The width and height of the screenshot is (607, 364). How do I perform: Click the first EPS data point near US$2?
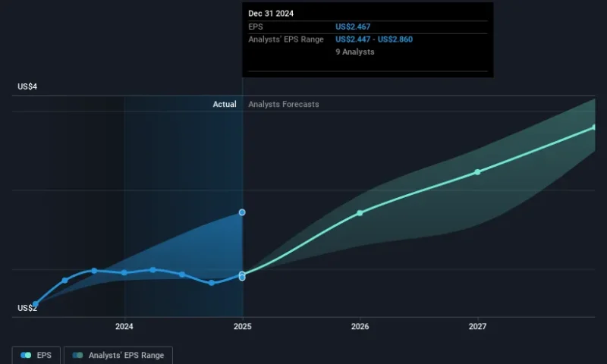[35, 304]
